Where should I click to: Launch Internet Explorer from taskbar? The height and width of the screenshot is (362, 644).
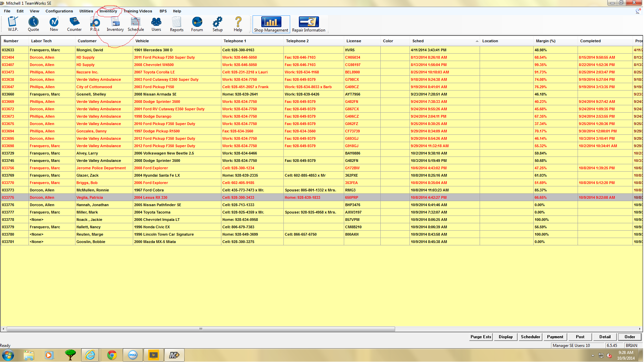90,355
